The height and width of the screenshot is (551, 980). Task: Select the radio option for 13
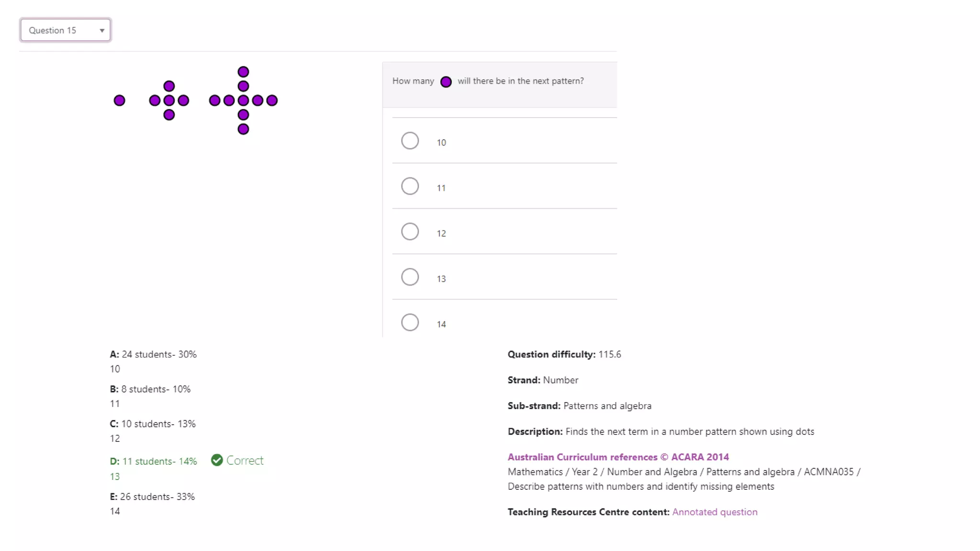point(410,277)
